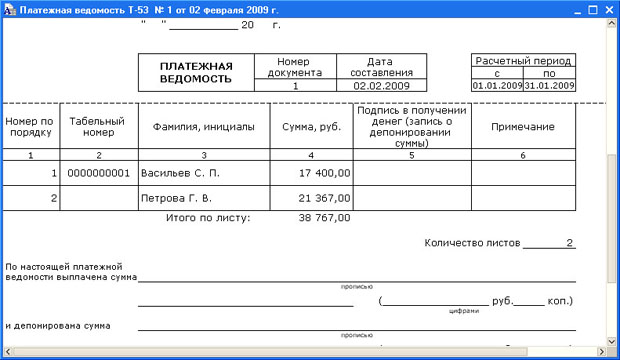Maximize the payroll statement window

tap(593, 10)
